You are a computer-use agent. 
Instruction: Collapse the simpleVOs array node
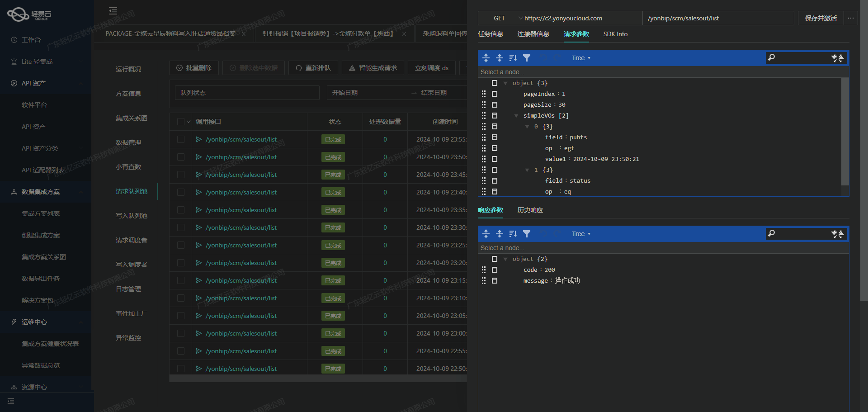click(516, 116)
